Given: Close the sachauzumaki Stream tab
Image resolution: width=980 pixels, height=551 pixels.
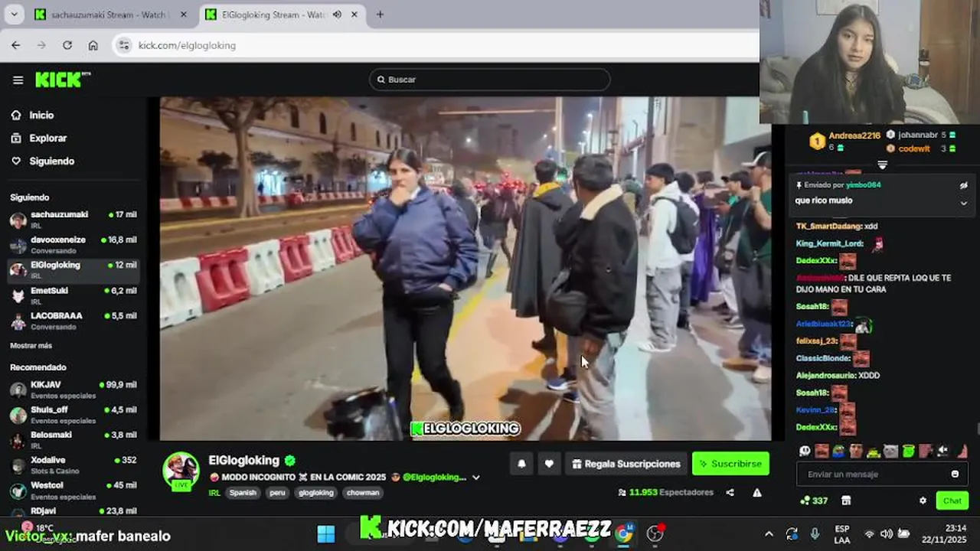Looking at the screenshot, I should point(182,15).
